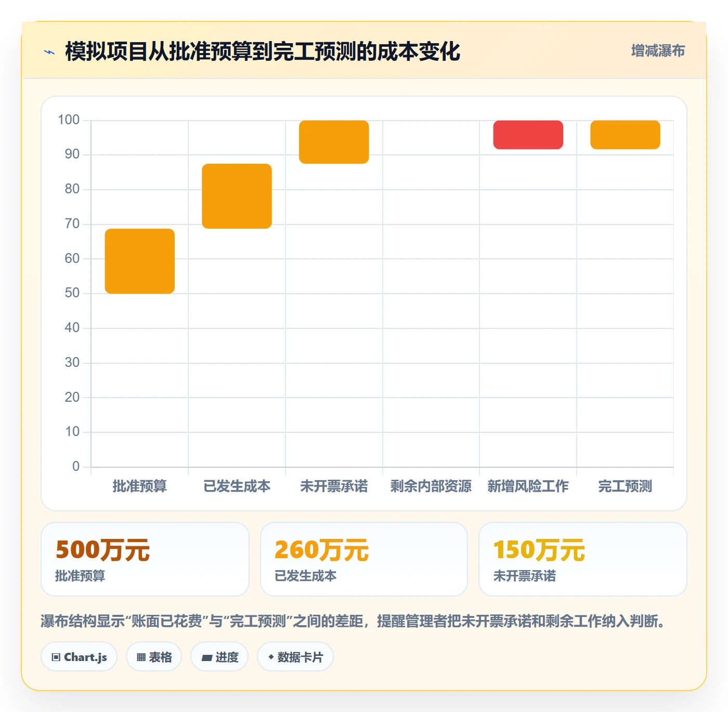The height and width of the screenshot is (712, 728).
Task: Click the 增减瀑布 label in header
Action: (658, 51)
